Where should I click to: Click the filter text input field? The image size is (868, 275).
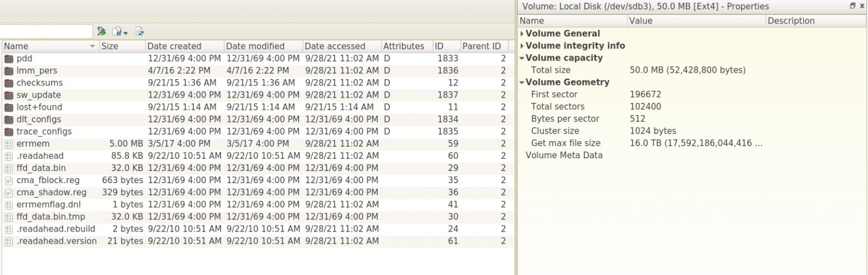(46, 31)
